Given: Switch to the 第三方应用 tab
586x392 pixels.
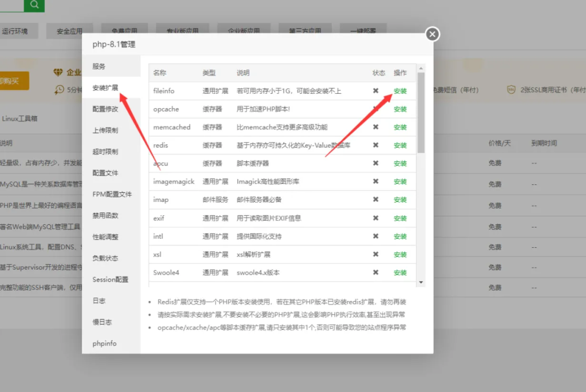Looking at the screenshot, I should point(306,31).
